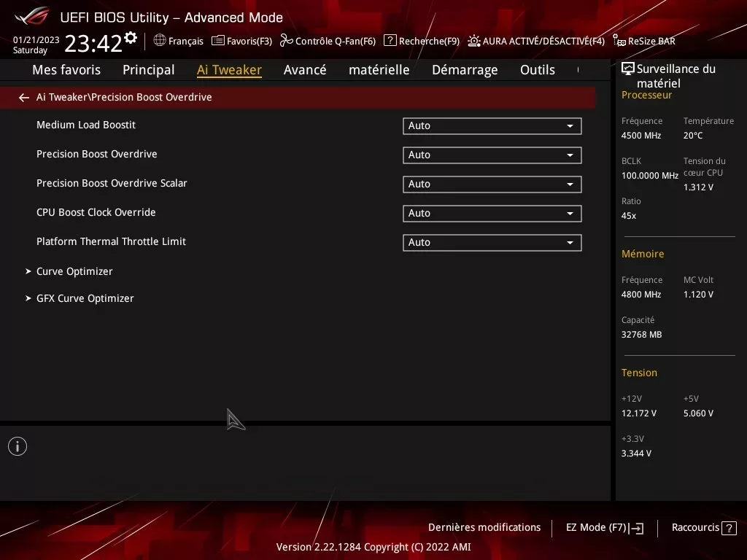This screenshot has height=560, width=747.
Task: Click the Surveillance du matériel monitor icon
Action: [626, 67]
